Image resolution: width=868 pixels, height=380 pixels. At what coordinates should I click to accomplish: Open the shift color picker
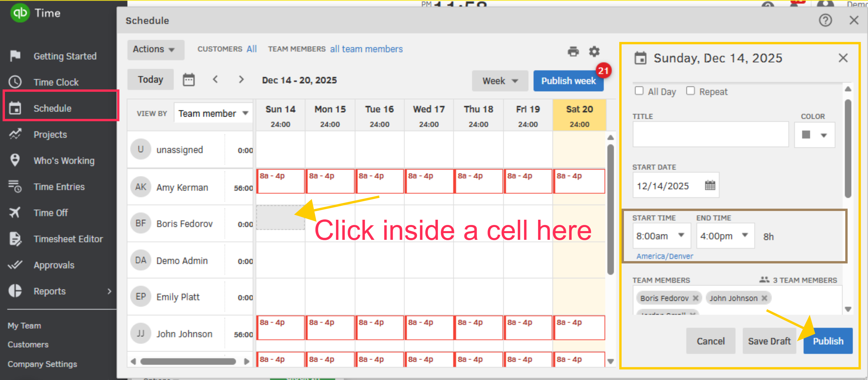click(x=814, y=135)
